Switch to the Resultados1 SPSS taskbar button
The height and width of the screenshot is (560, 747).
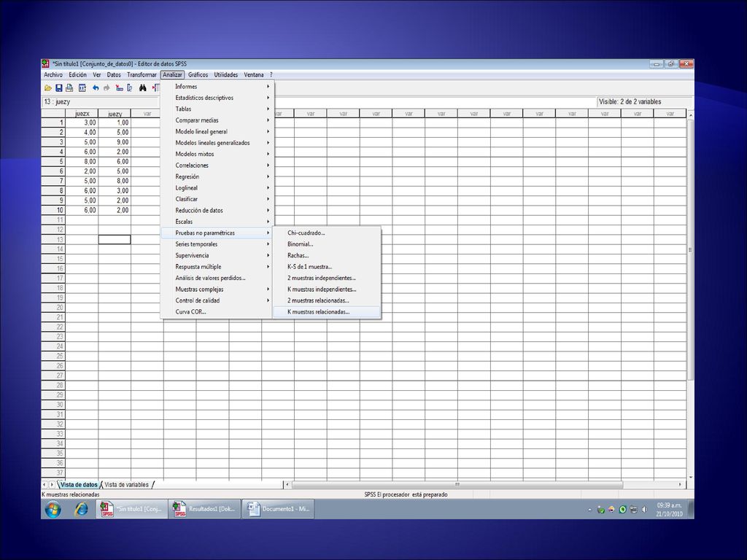[x=204, y=509]
